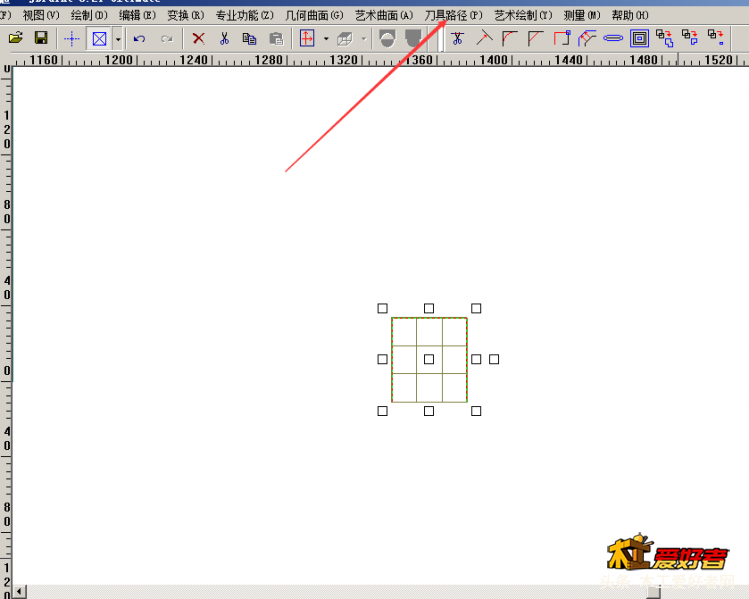749x599 pixels.
Task: Click the last boolean subtract shapes icon
Action: click(716, 38)
